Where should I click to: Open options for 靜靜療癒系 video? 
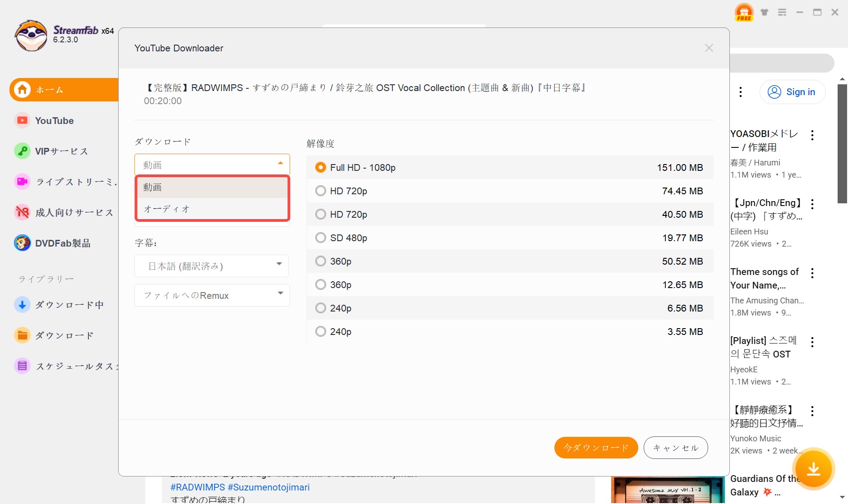[x=812, y=411]
